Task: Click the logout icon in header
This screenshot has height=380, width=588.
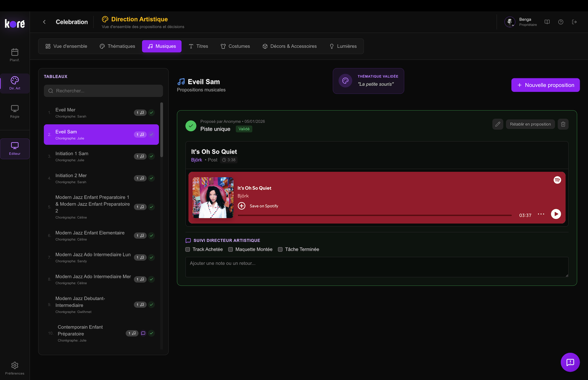Action: tap(574, 22)
